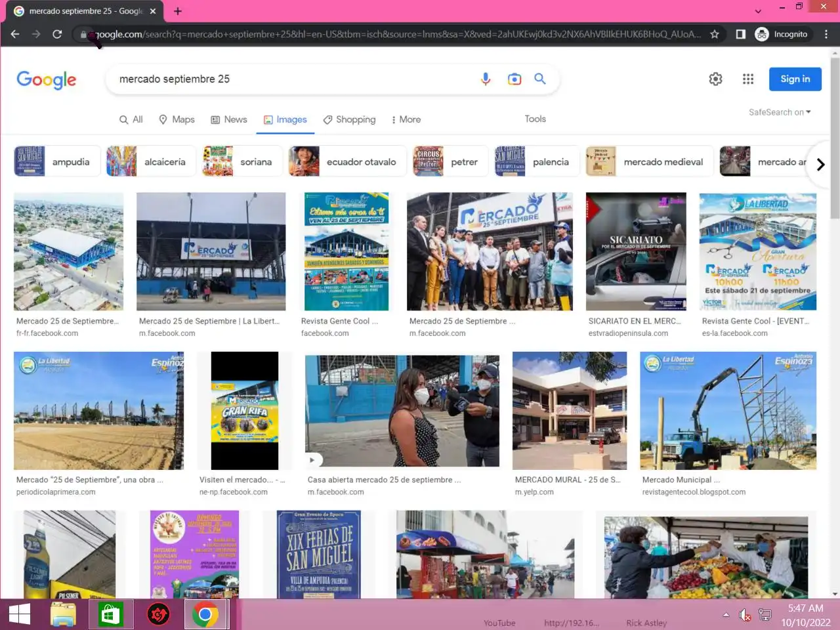Switch to the News tab
Screen dimensions: 840x630
point(229,119)
